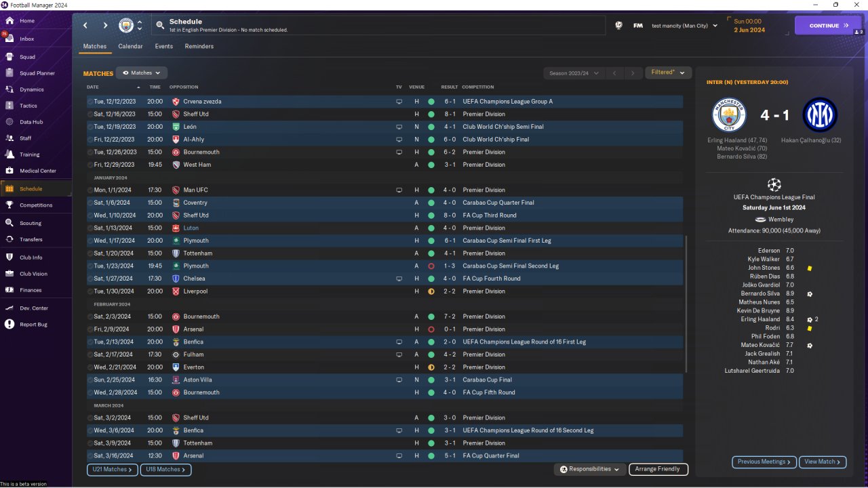Switch to the Reminders tab
The image size is (868, 488).
199,47
